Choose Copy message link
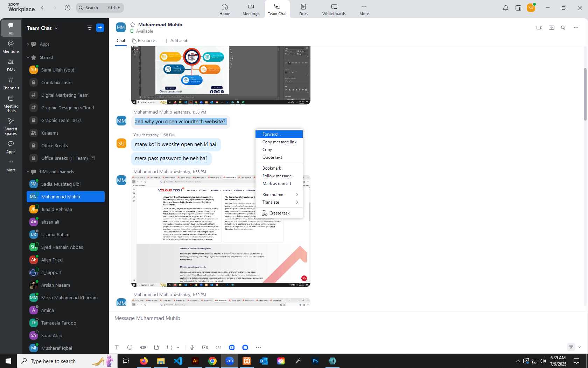Screen dimensions: 588x368 point(279,142)
